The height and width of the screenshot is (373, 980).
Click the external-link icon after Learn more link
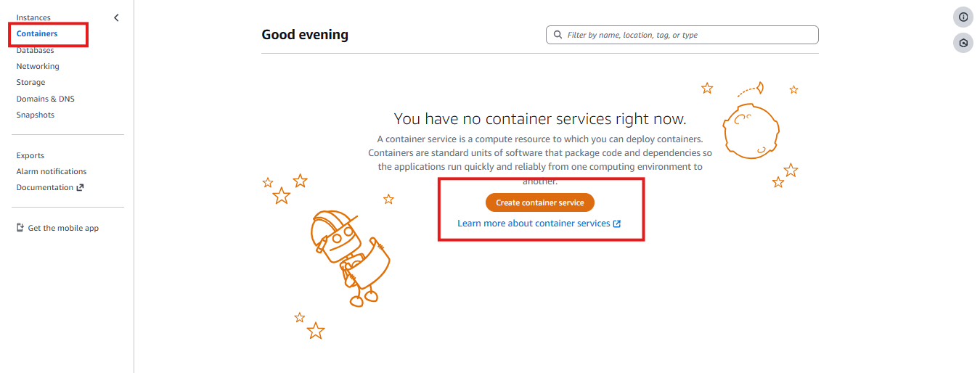tap(617, 224)
